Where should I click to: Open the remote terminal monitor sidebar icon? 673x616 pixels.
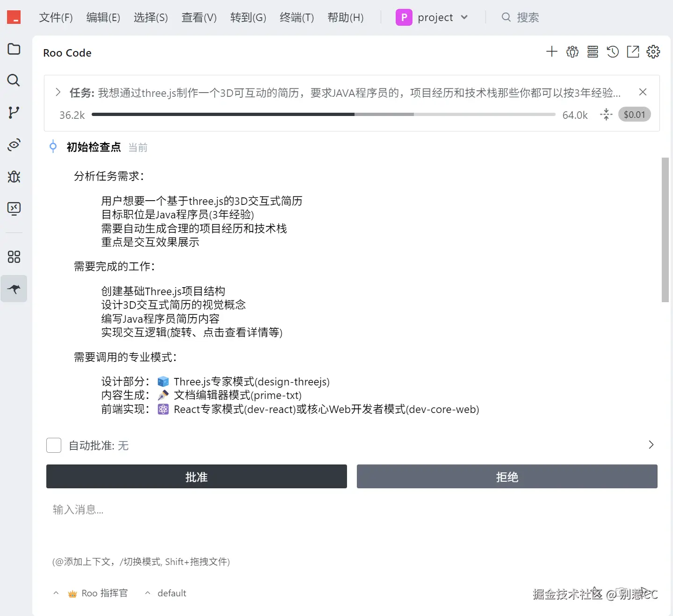(x=14, y=209)
